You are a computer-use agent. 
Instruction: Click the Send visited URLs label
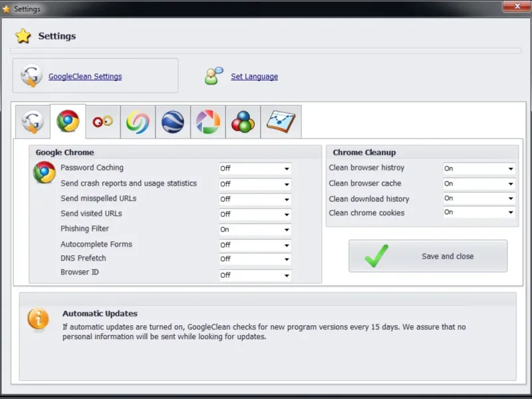[91, 213]
